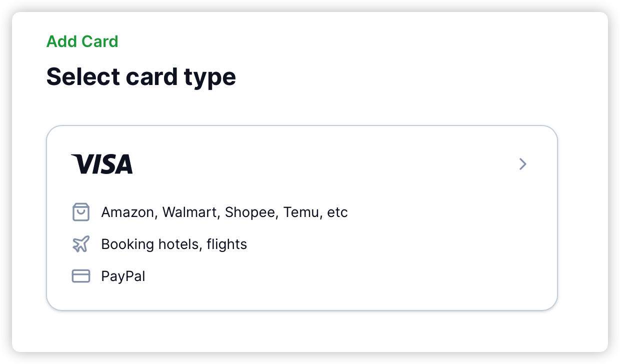Click the Select card type heading
620x364 pixels.
141,77
